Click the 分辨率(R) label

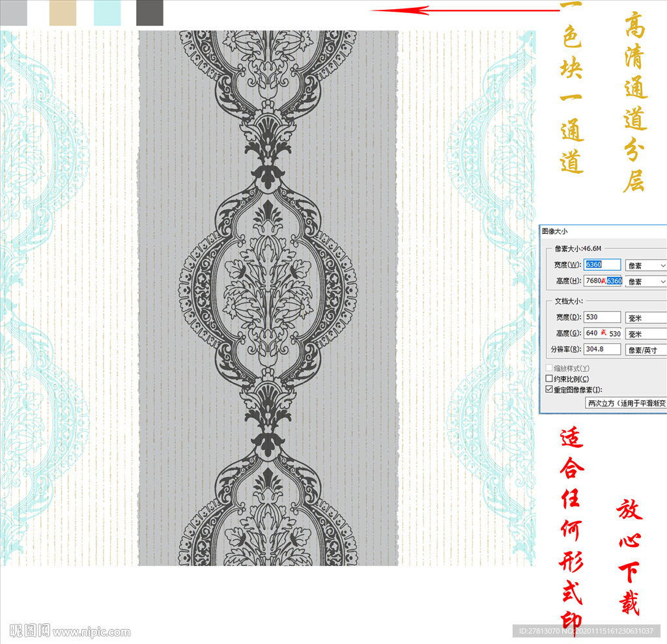(x=566, y=349)
